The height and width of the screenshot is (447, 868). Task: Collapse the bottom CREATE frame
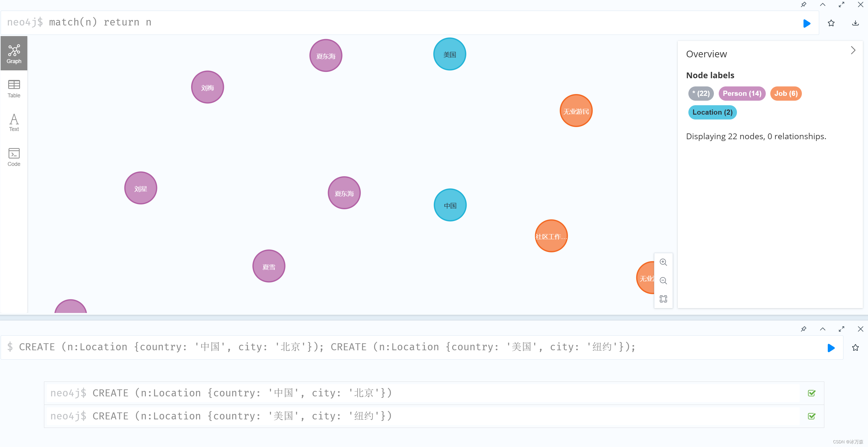(x=822, y=329)
